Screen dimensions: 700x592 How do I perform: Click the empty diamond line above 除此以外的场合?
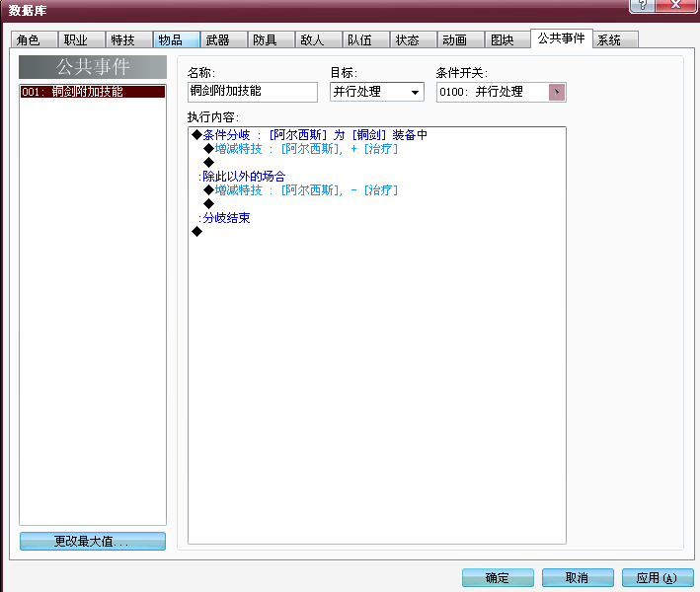click(x=208, y=163)
